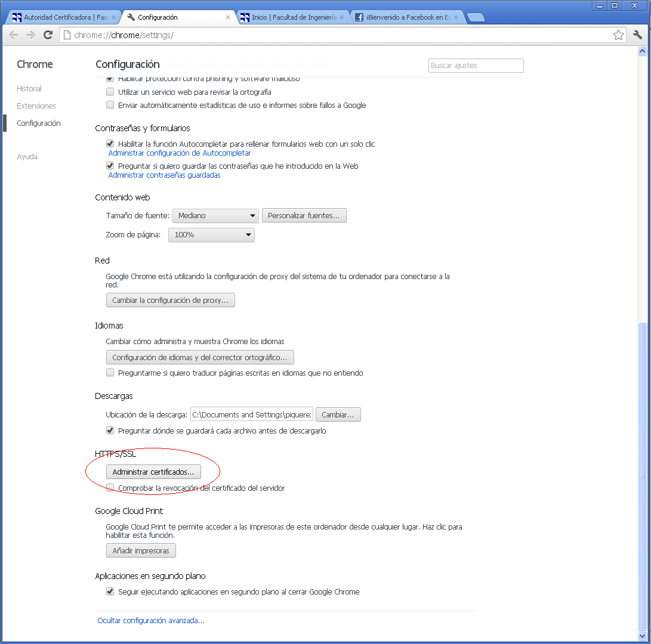Click Administrar certificados button
The height and width of the screenshot is (644, 651).
(x=153, y=472)
